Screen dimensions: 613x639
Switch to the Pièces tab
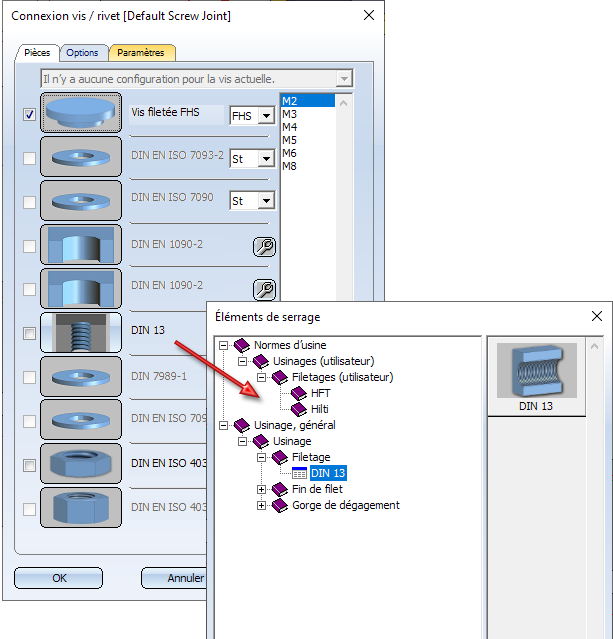click(x=37, y=53)
